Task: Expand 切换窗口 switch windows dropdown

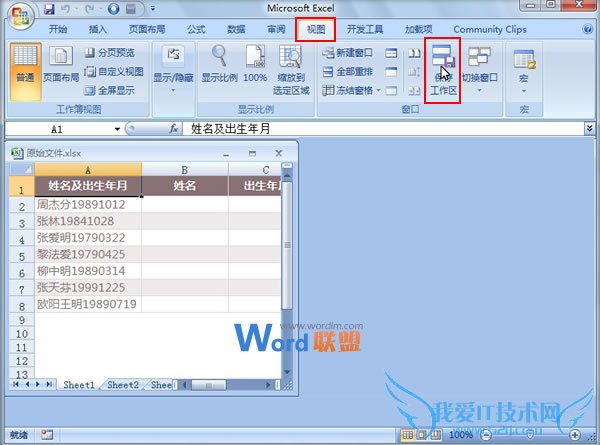Action: pos(479,70)
